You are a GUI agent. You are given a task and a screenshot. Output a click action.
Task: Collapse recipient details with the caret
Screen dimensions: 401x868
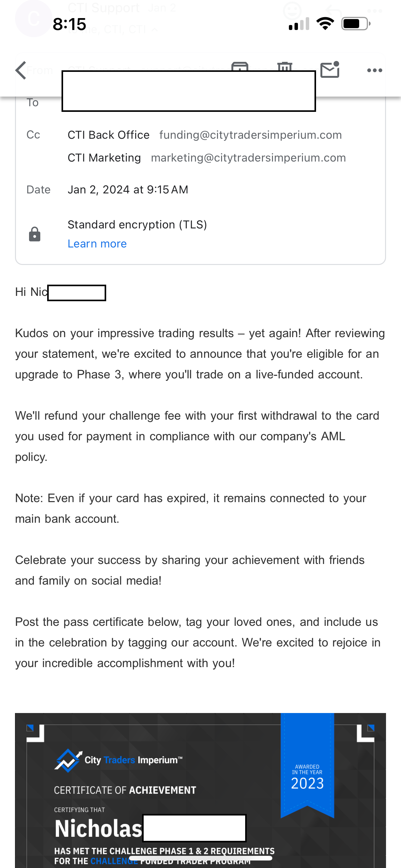tap(155, 30)
